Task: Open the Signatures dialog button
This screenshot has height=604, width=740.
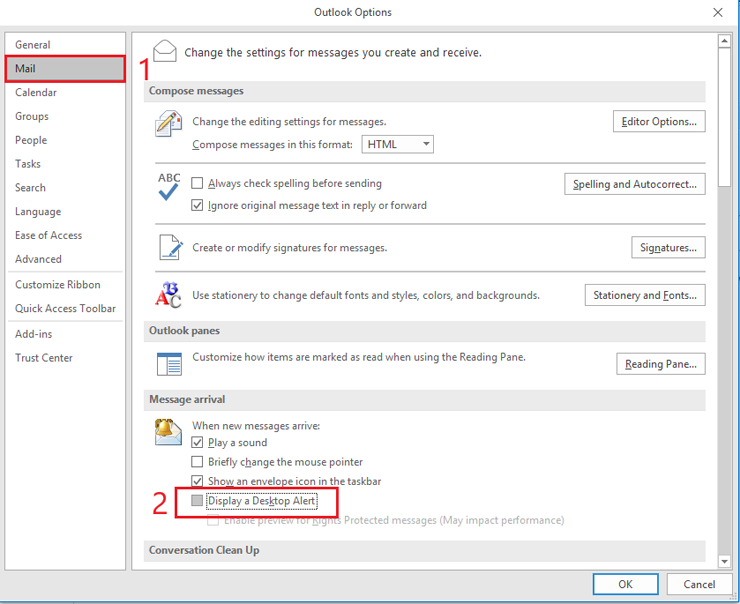Action: coord(668,247)
